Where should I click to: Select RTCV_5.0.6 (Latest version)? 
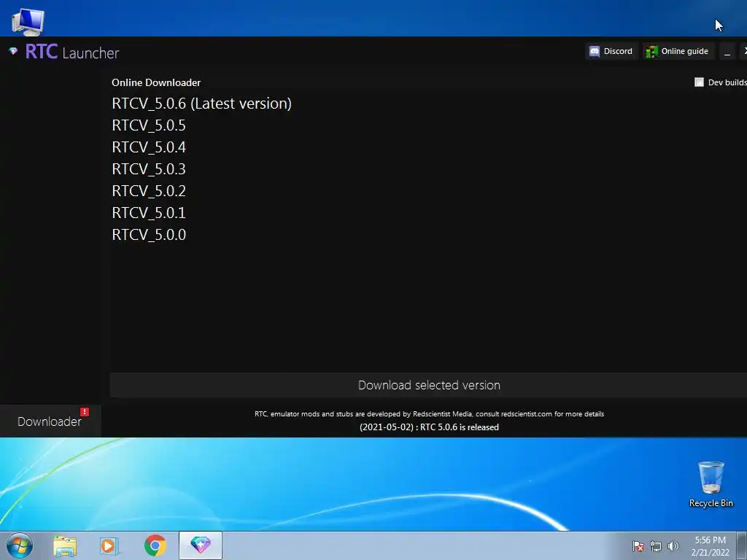[x=201, y=104]
